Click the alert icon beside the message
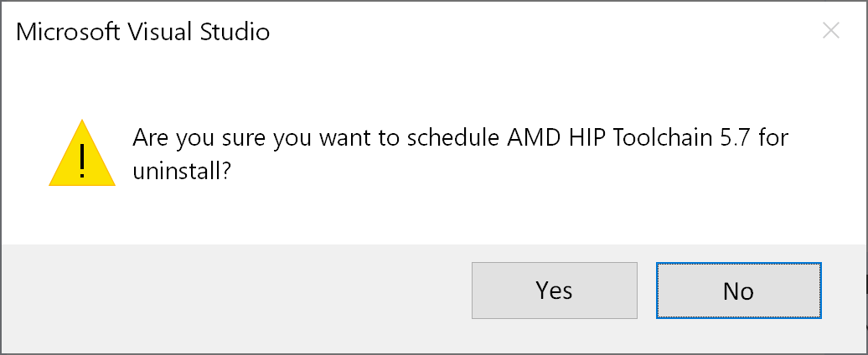868x355 pixels. tap(81, 155)
